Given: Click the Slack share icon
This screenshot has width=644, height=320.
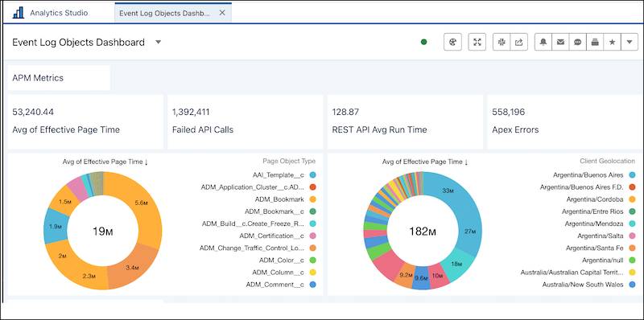Looking at the screenshot, I should 502,42.
